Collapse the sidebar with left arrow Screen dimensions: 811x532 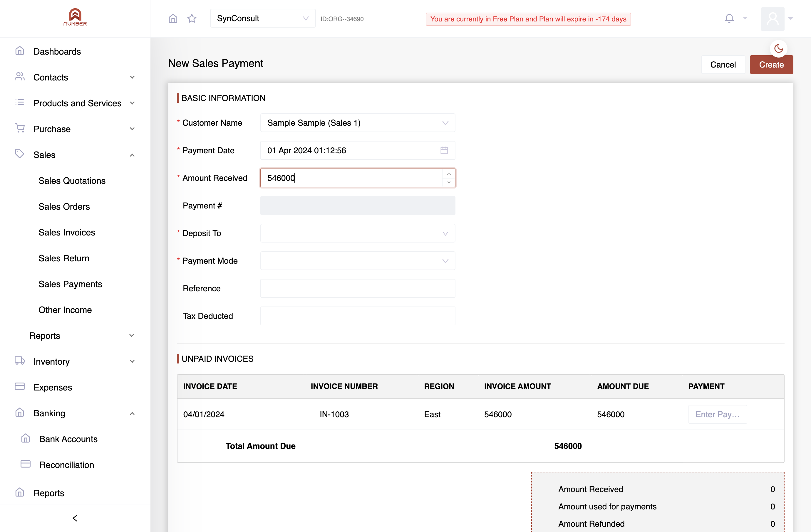[75, 518]
